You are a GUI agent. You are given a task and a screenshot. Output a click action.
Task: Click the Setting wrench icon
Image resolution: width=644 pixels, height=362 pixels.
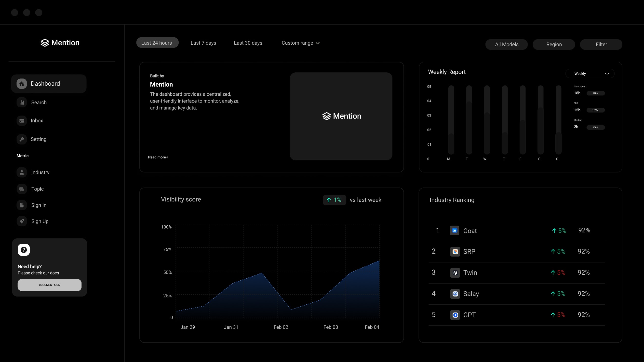coord(22,139)
